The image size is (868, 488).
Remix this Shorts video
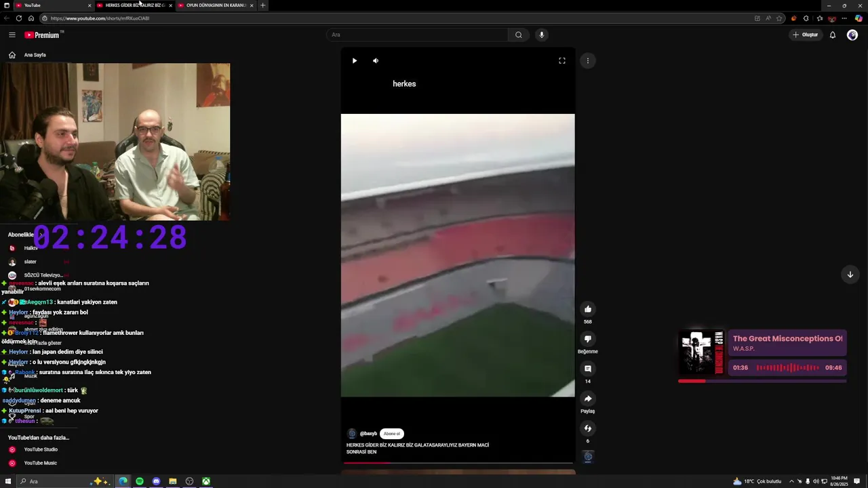588,428
